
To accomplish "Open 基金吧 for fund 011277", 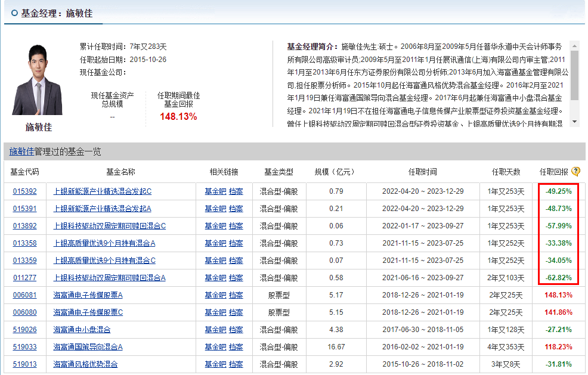I will [x=216, y=277].
